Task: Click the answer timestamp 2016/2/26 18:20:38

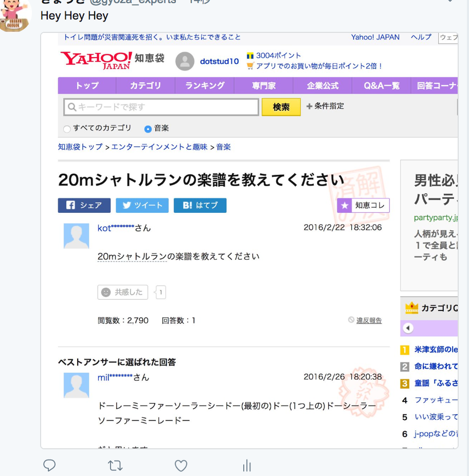Action: coord(342,377)
